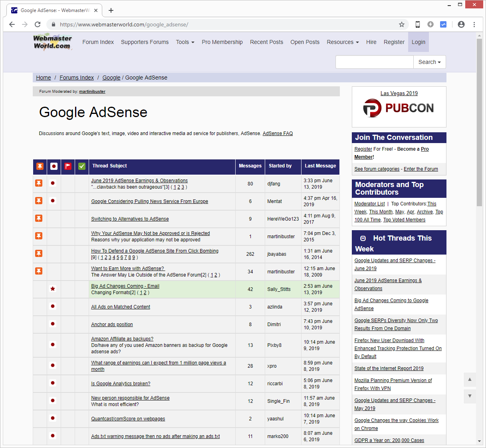View Open Posts
486x448 pixels.
pos(305,42)
